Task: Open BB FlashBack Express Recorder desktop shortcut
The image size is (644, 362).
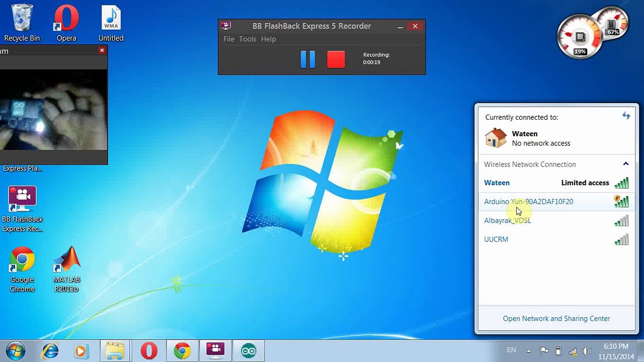Action: 22,210
